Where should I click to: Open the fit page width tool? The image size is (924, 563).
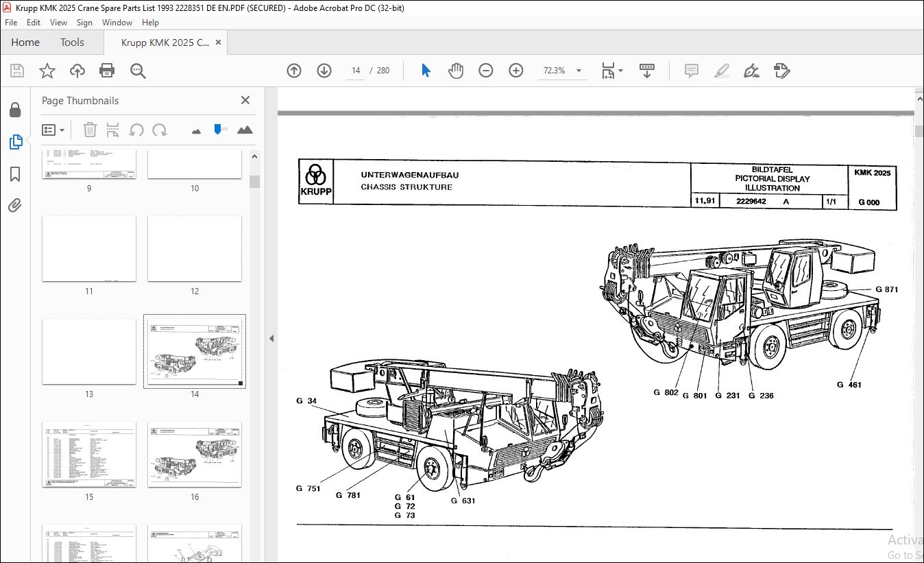pos(608,71)
